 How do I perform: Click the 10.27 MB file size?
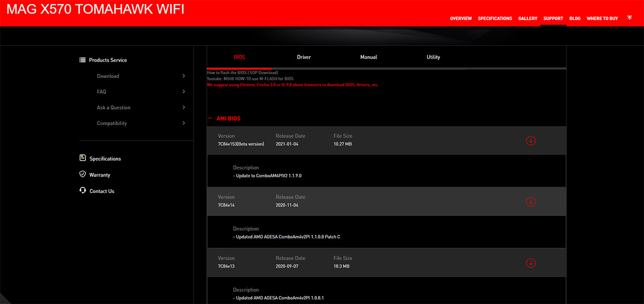343,144
